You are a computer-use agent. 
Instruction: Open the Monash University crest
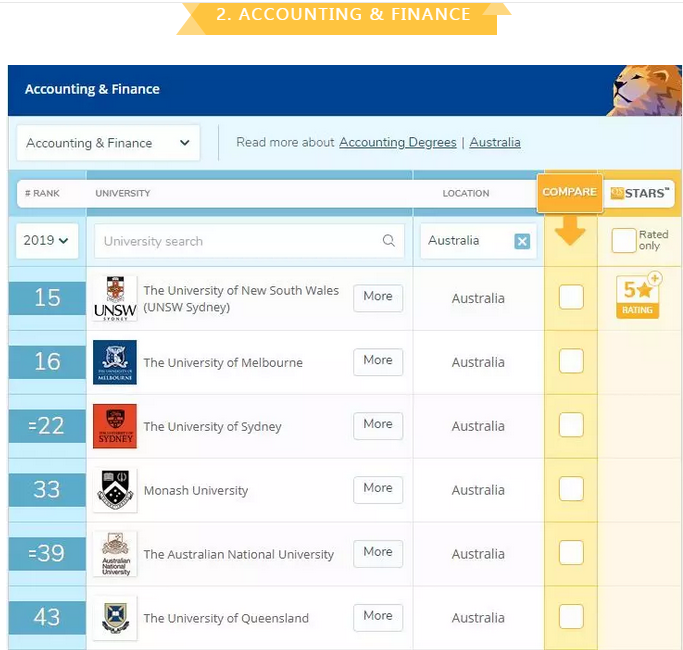click(115, 490)
